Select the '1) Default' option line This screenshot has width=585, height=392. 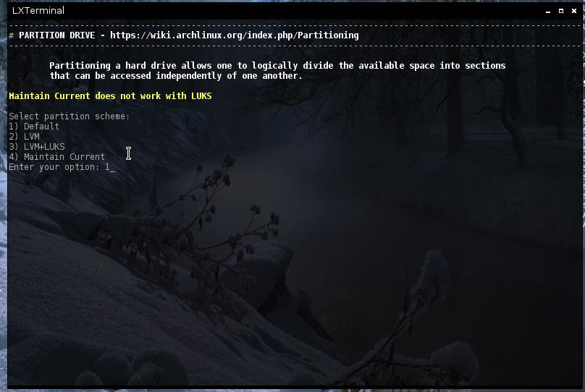34,127
